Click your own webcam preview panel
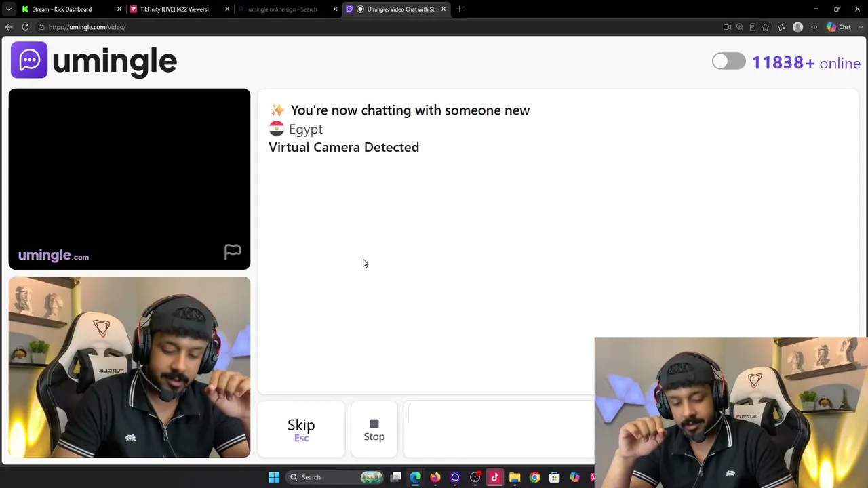 pyautogui.click(x=130, y=367)
